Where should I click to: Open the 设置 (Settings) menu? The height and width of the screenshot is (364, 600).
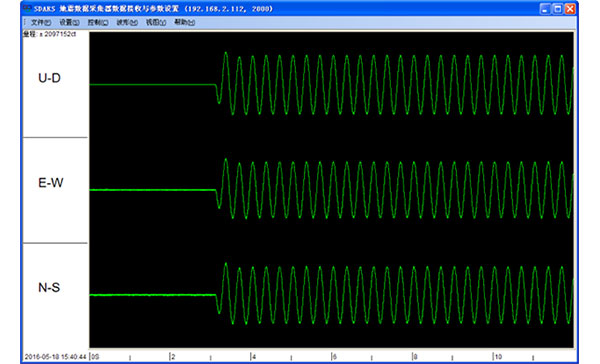tap(69, 23)
